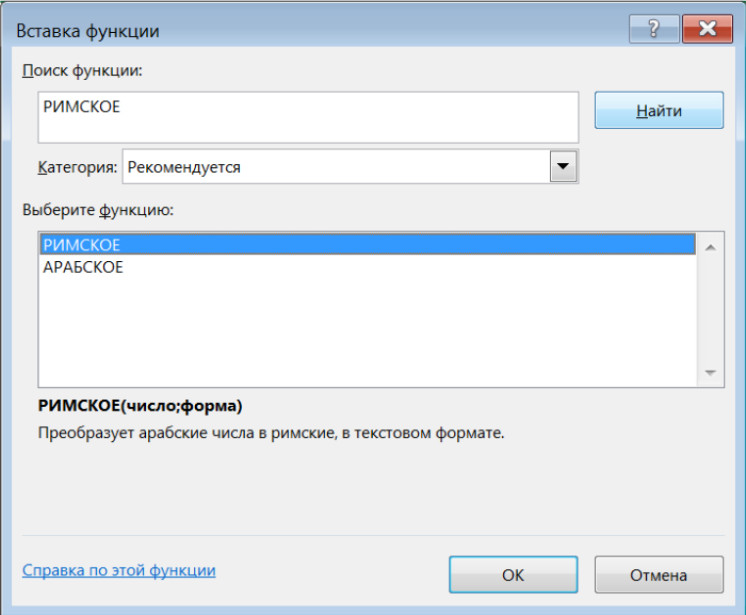Viewport: 746px width, 615px height.
Task: Click the Категория label
Action: tap(77, 167)
